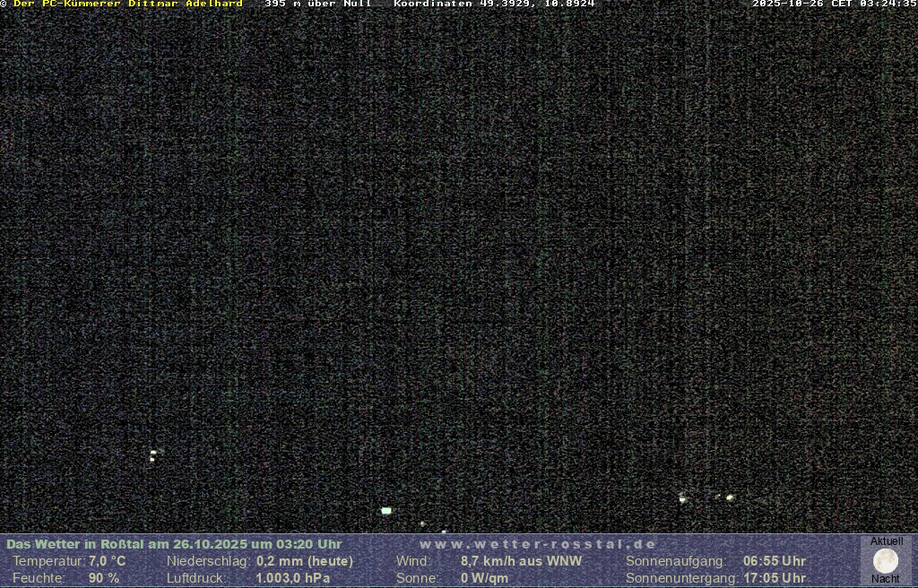Click the 'Nacht' label below the moon
The image size is (918, 588).
(886, 579)
